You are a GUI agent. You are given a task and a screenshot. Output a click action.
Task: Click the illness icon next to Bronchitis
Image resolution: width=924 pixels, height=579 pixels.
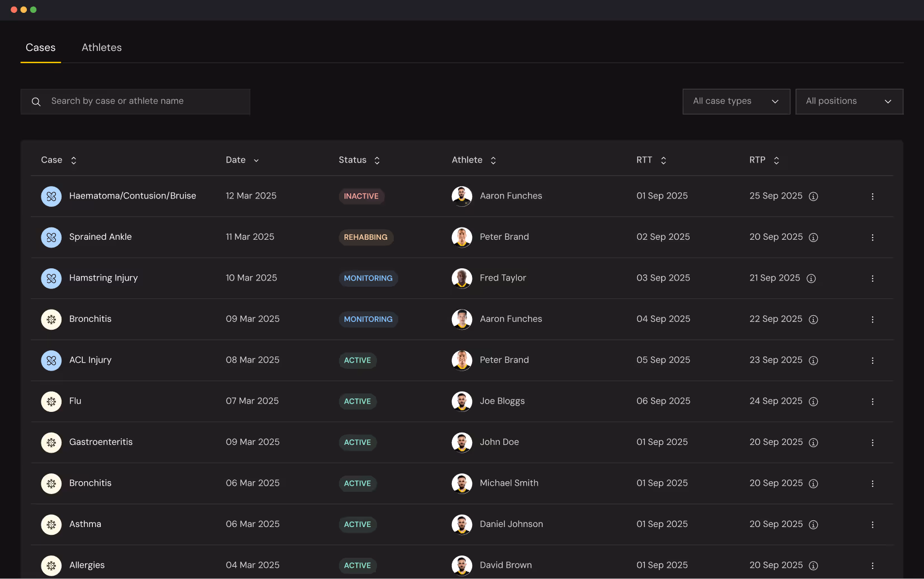click(x=51, y=319)
